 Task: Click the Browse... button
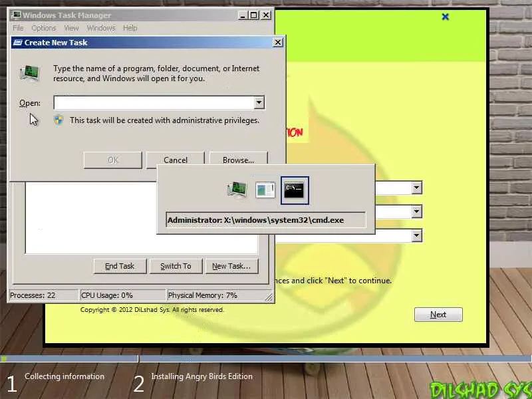pyautogui.click(x=238, y=160)
